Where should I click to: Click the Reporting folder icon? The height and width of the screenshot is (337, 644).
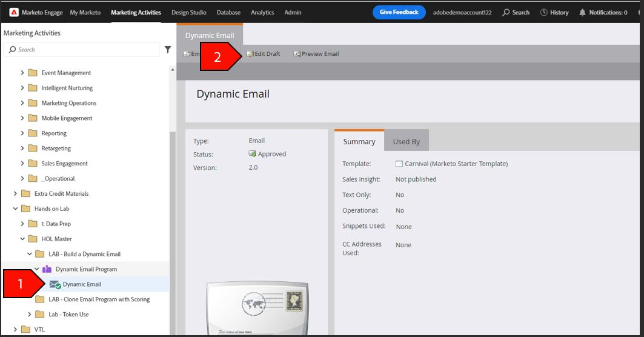pyautogui.click(x=33, y=133)
